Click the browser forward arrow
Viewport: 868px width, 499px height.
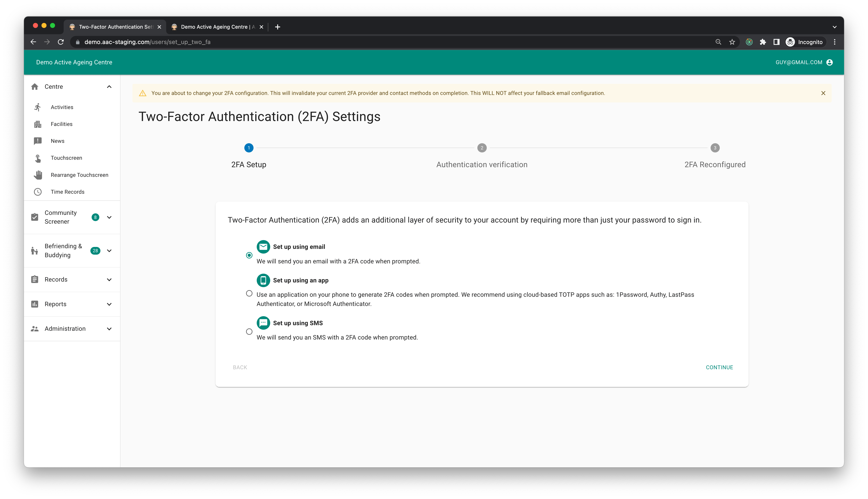47,42
